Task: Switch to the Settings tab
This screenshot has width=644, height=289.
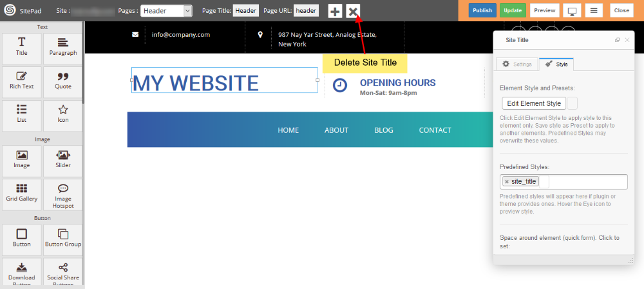Action: click(516, 65)
